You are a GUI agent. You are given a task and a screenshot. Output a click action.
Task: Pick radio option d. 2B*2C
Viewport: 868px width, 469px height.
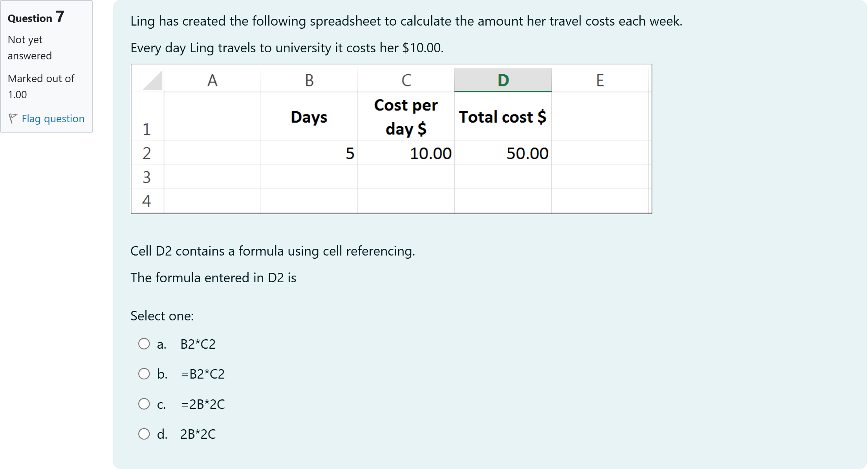click(x=144, y=434)
